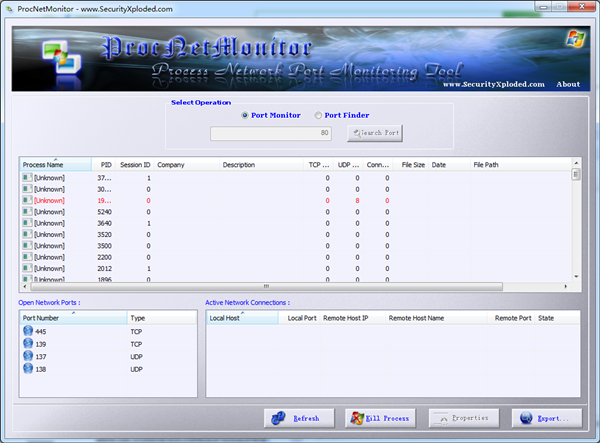Screen dimensions: 600x443
Task: Click the Search Port button
Action: [x=375, y=133]
